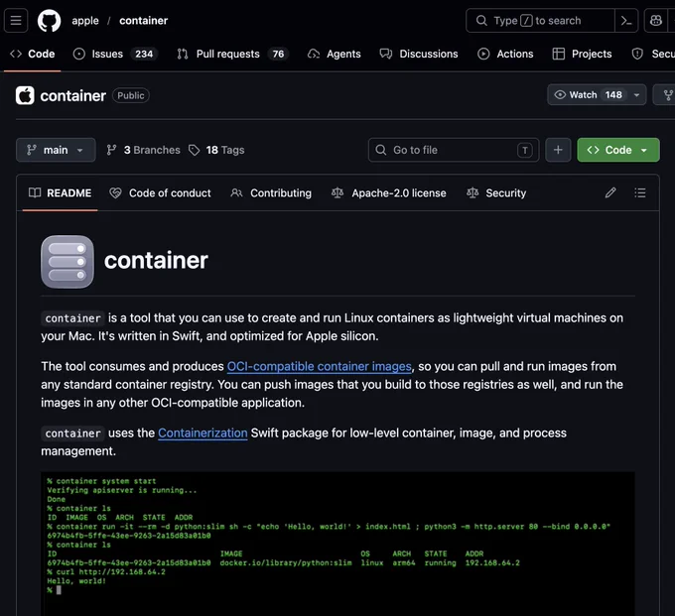The width and height of the screenshot is (675, 616).
Task: View the 18 Tags link
Action: pyautogui.click(x=216, y=150)
